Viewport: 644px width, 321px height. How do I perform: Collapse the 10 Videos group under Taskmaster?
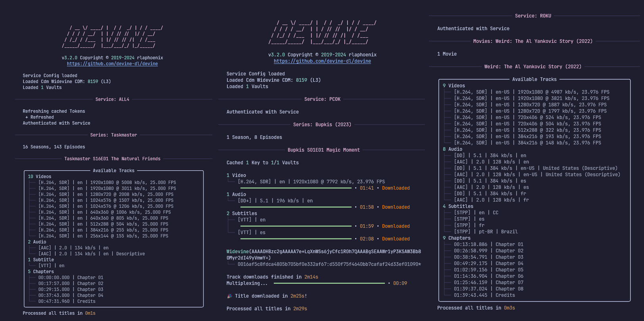pyautogui.click(x=39, y=177)
